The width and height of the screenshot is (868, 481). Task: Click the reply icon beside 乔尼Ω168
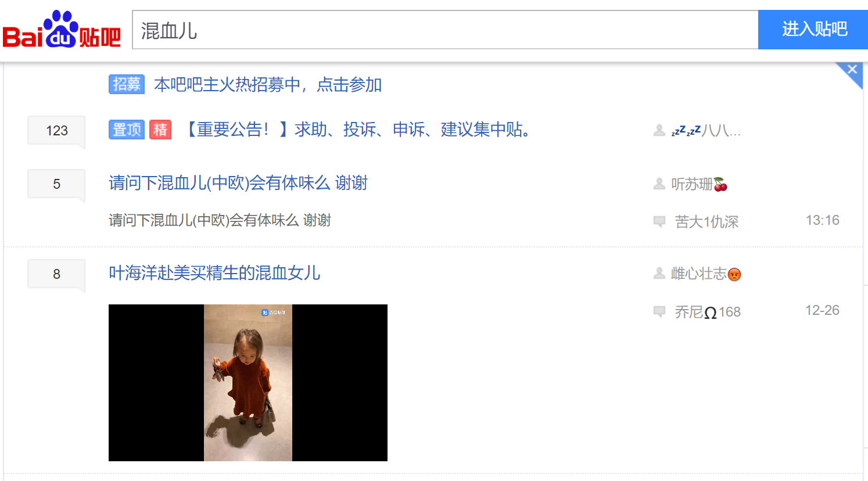point(659,311)
